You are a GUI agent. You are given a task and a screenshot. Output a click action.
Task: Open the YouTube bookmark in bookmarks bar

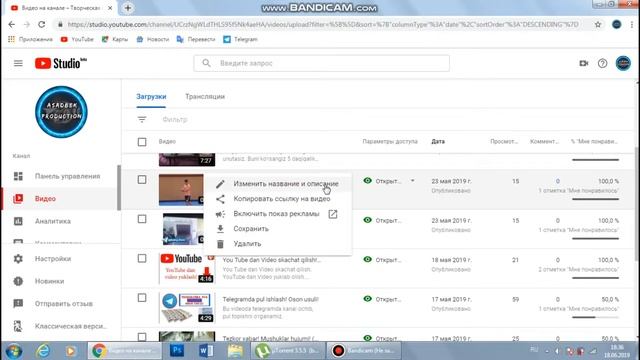pos(77,40)
